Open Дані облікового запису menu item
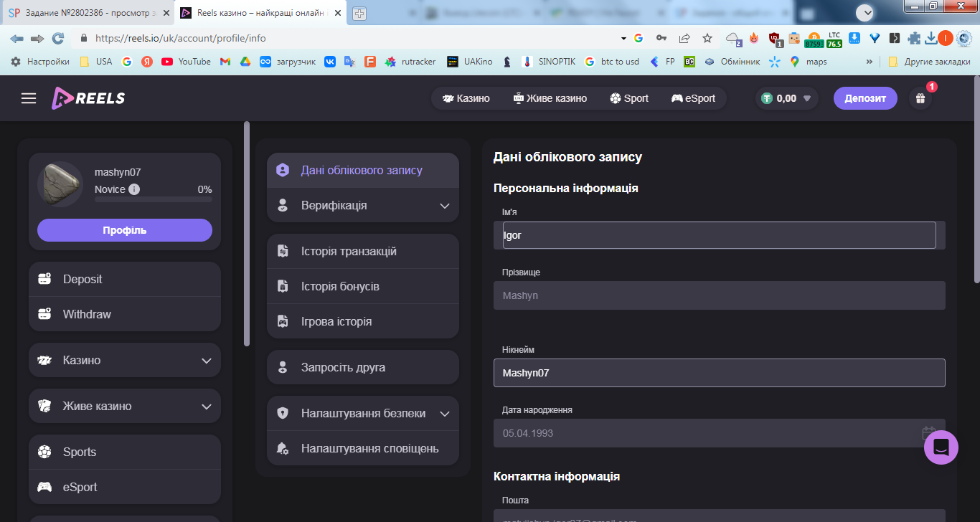Screen dimensions: 980x522 click(363, 171)
